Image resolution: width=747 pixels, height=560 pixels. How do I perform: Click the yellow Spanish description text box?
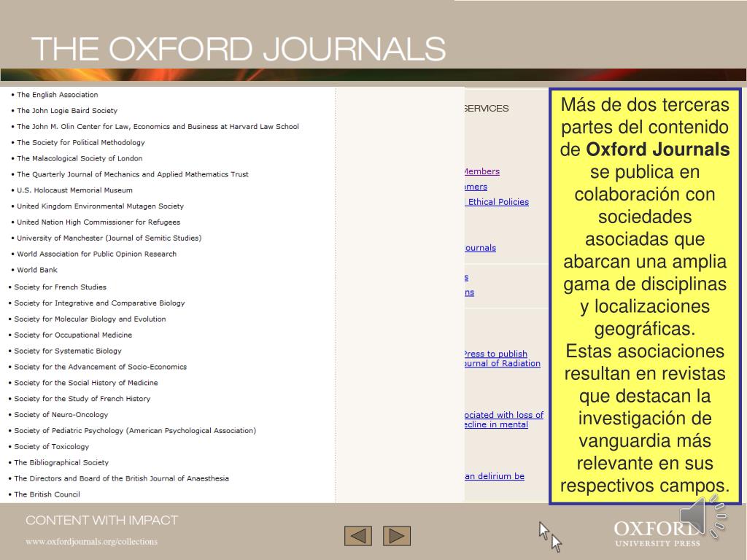(645, 296)
